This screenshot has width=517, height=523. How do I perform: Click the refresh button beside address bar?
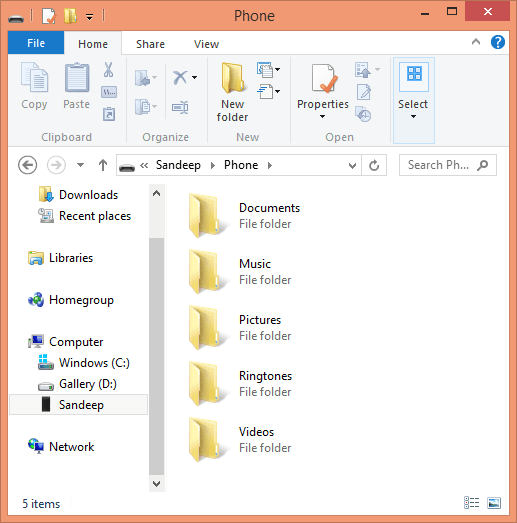point(374,165)
